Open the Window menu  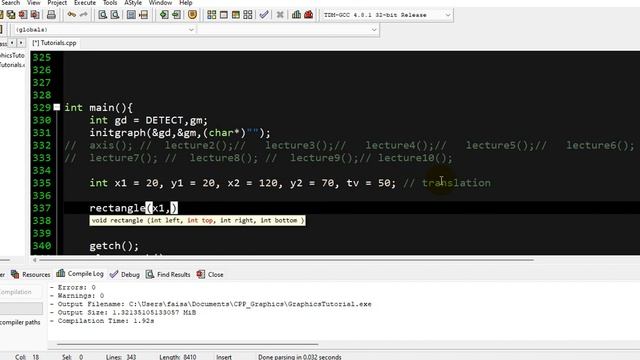pyautogui.click(x=160, y=3)
